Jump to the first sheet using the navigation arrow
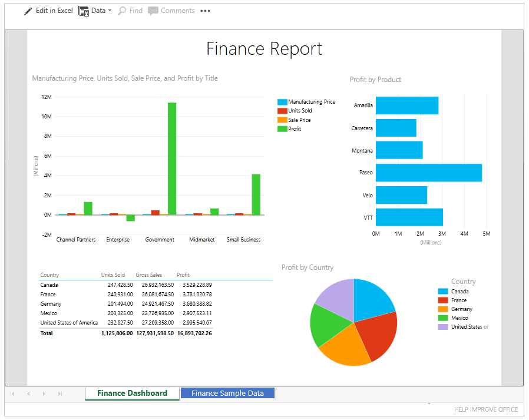The width and height of the screenshot is (529, 420). (13, 393)
